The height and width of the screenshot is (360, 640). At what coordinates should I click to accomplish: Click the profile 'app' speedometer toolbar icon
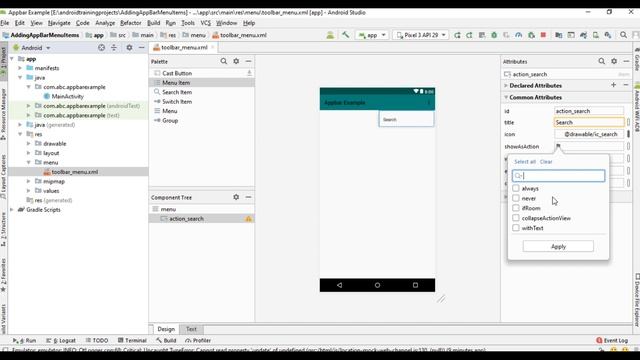tap(518, 35)
